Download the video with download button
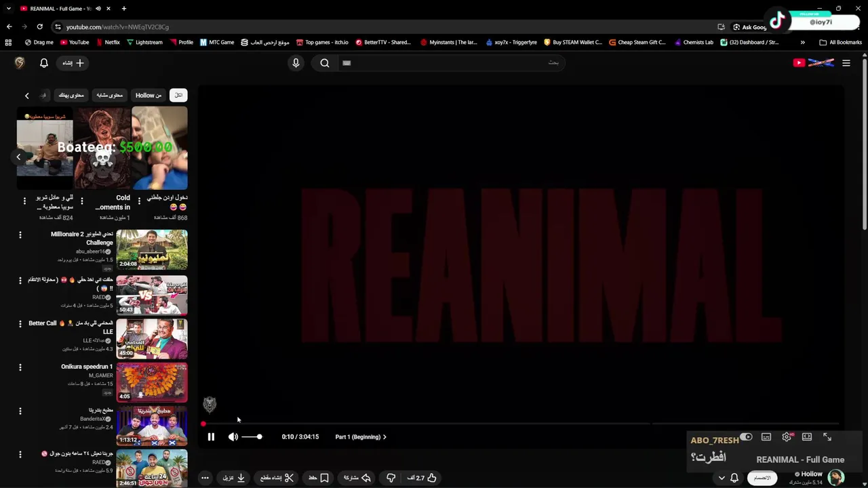Image resolution: width=868 pixels, height=488 pixels. [x=234, y=478]
